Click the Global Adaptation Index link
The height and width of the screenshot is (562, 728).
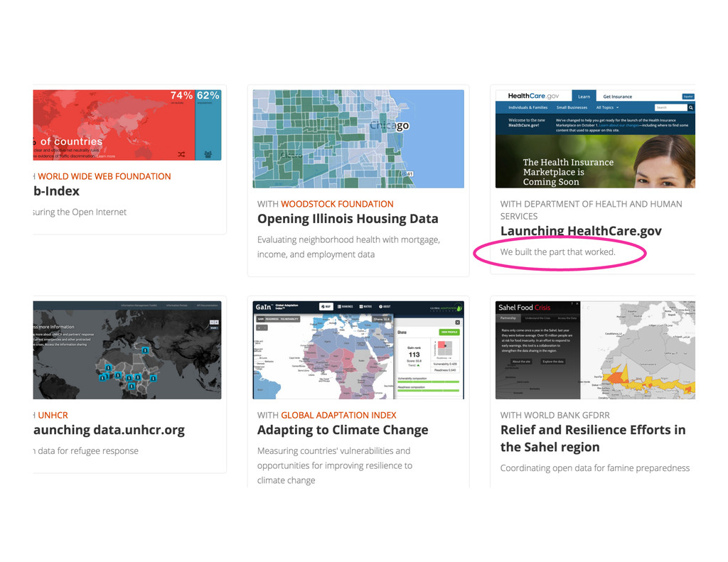point(338,415)
